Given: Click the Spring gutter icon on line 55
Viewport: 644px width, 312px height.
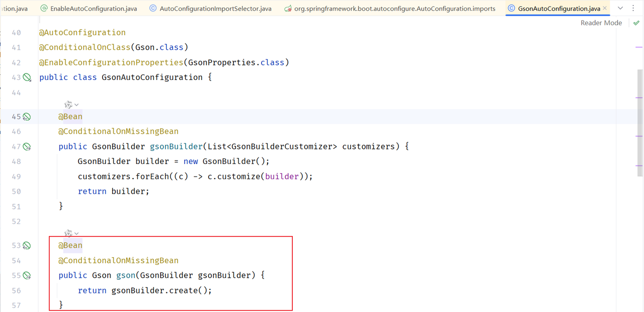Looking at the screenshot, I should [27, 276].
